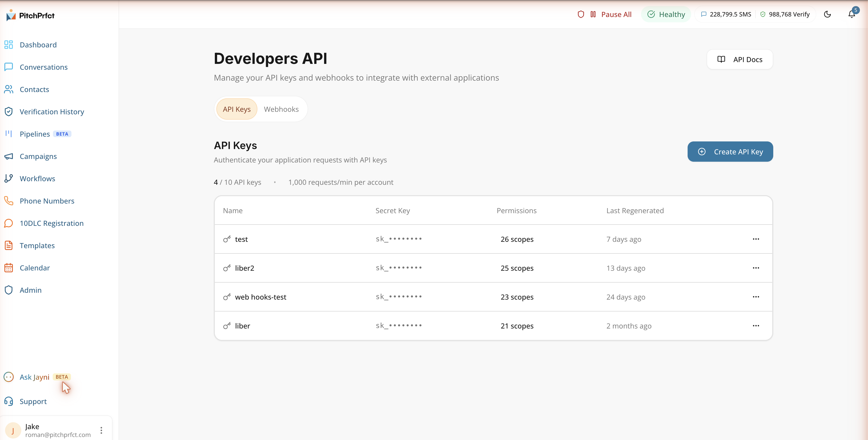Open the Jake account options menu
This screenshot has height=440, width=868.
click(101, 430)
